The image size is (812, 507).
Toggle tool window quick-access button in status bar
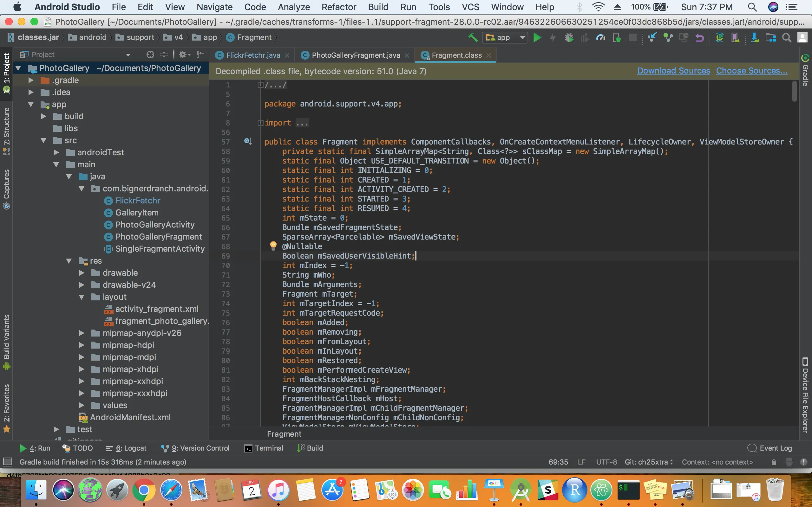[x=7, y=462]
